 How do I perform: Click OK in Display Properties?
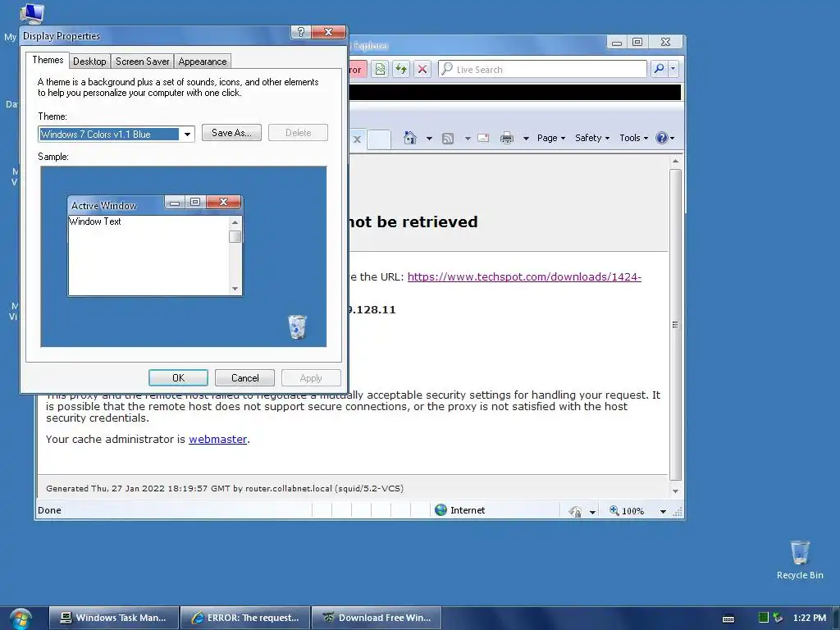tap(178, 377)
